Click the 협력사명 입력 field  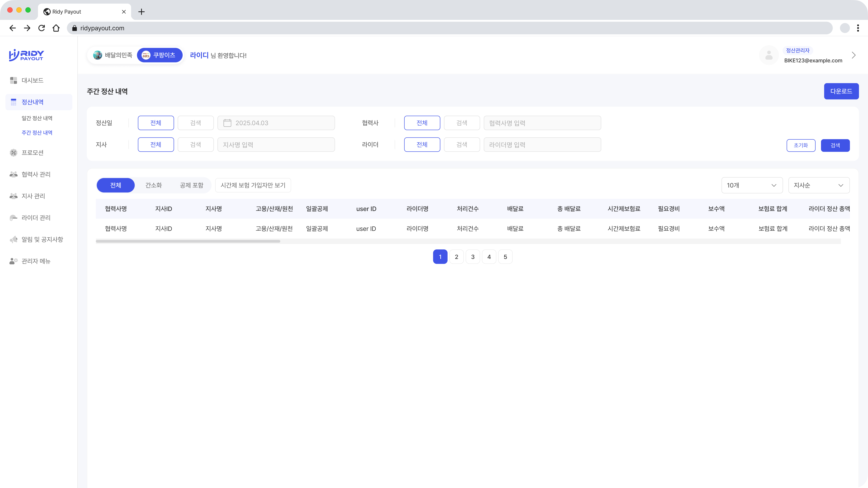click(x=542, y=123)
